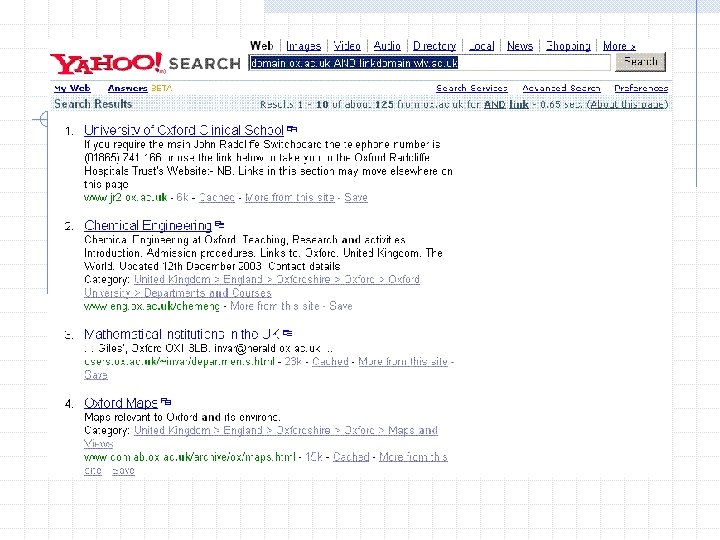
Task: Open My Web link
Action: 72,88
